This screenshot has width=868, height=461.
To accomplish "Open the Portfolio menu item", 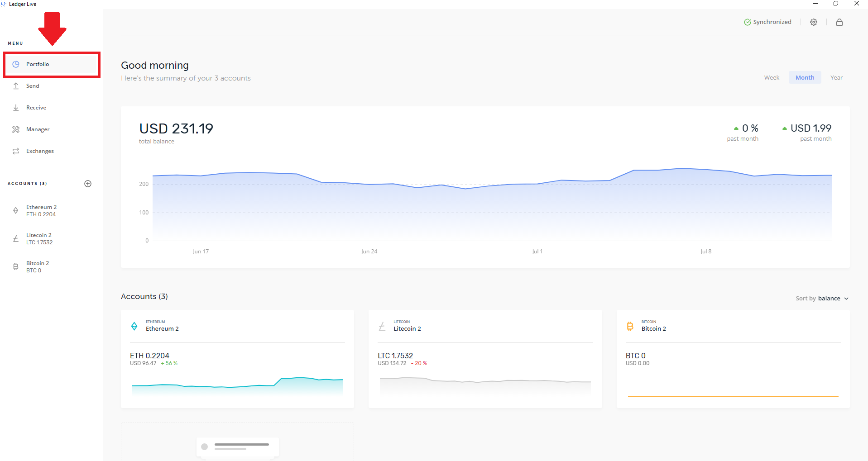I will point(52,64).
